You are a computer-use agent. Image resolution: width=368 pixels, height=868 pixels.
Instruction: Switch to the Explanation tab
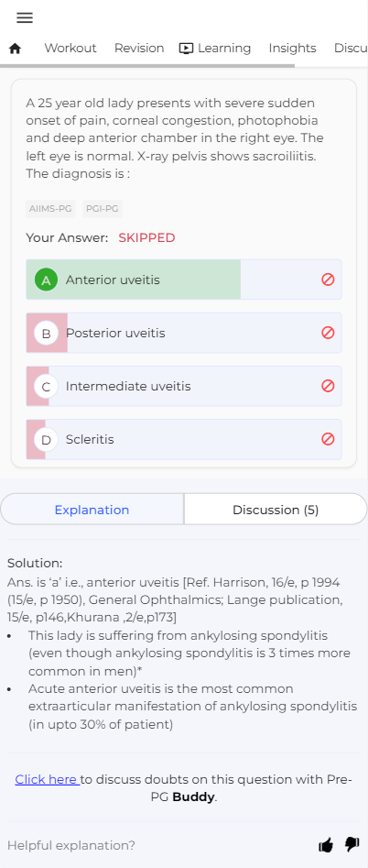click(92, 510)
